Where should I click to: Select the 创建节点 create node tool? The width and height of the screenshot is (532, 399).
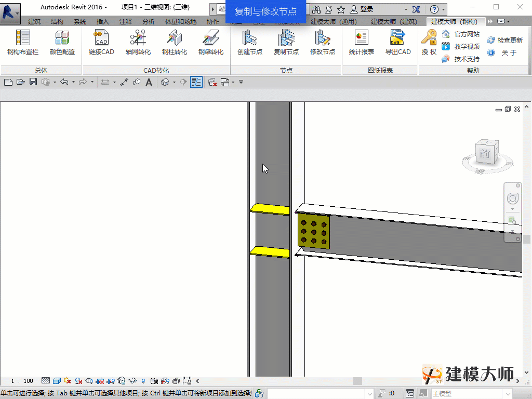pos(250,43)
